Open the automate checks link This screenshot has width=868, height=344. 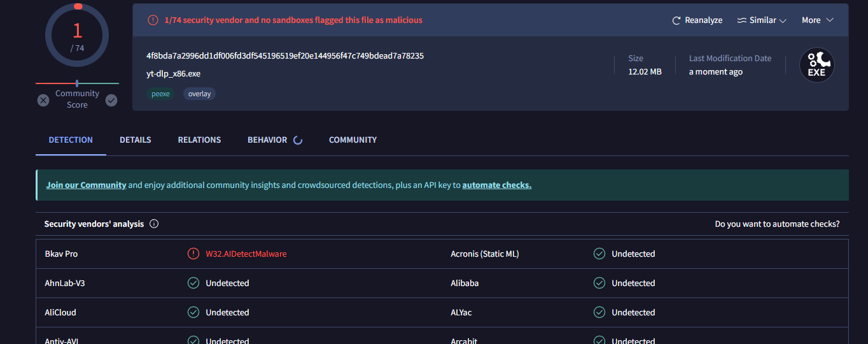click(496, 185)
